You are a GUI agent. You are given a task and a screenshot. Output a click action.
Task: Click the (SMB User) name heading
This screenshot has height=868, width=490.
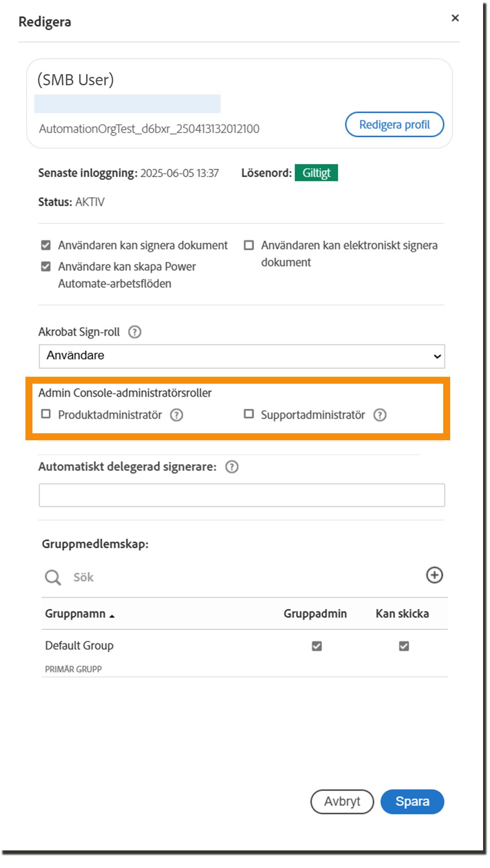pos(75,80)
